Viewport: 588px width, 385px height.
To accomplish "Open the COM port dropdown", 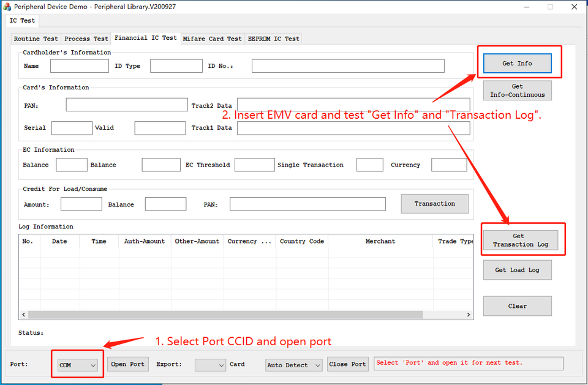I will 78,365.
